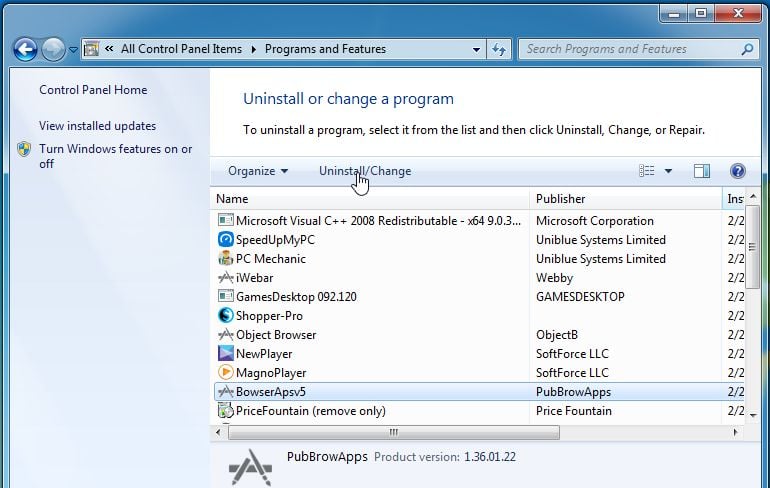
Task: Click the Object Browser icon
Action: pos(225,335)
